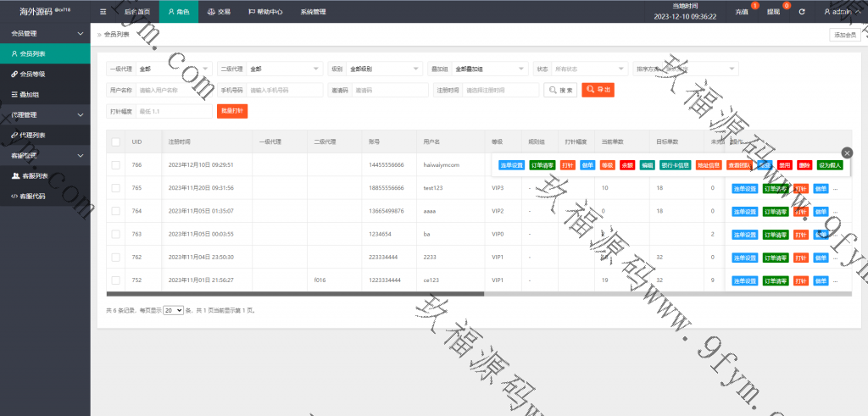Toggle the select-all checkbox in table header
Image resolution: width=868 pixels, height=416 pixels.
tap(115, 141)
